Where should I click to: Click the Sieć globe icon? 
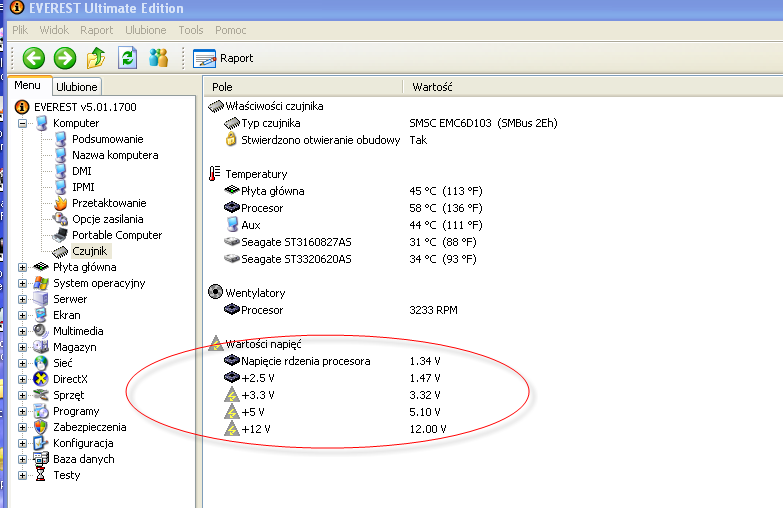click(x=41, y=363)
